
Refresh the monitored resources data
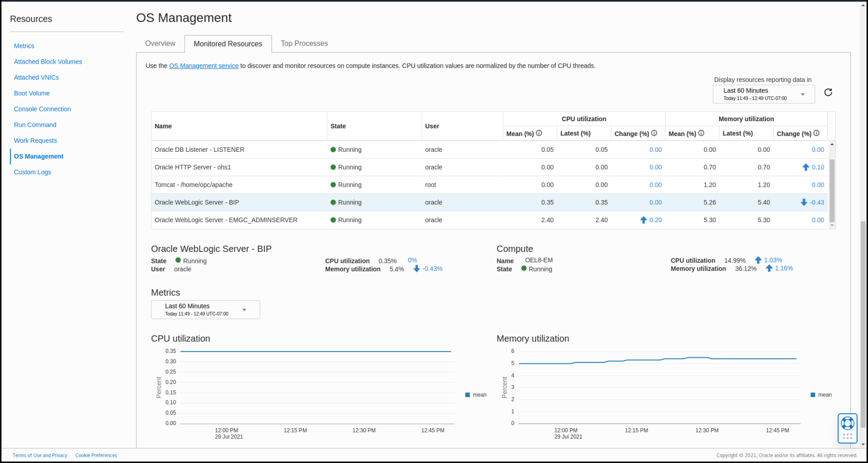tap(828, 92)
